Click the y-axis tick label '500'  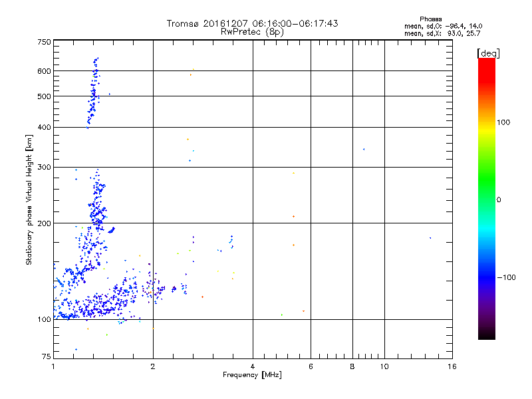point(44,96)
